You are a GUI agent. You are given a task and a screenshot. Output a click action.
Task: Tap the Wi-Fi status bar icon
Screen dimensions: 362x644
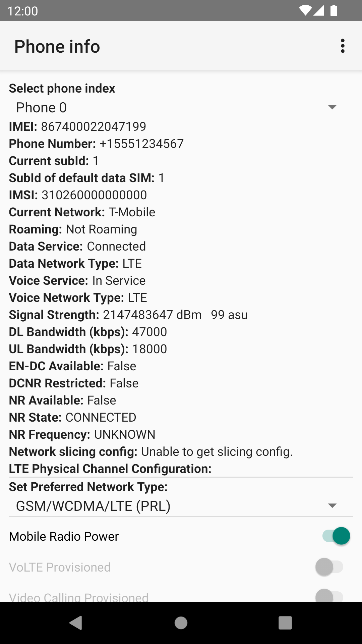305,10
